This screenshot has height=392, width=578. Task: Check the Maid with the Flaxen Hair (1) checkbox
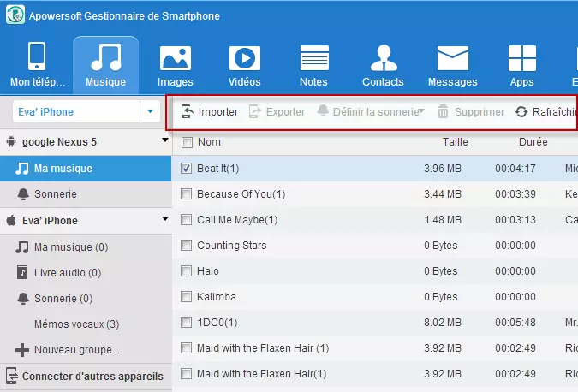coord(186,348)
